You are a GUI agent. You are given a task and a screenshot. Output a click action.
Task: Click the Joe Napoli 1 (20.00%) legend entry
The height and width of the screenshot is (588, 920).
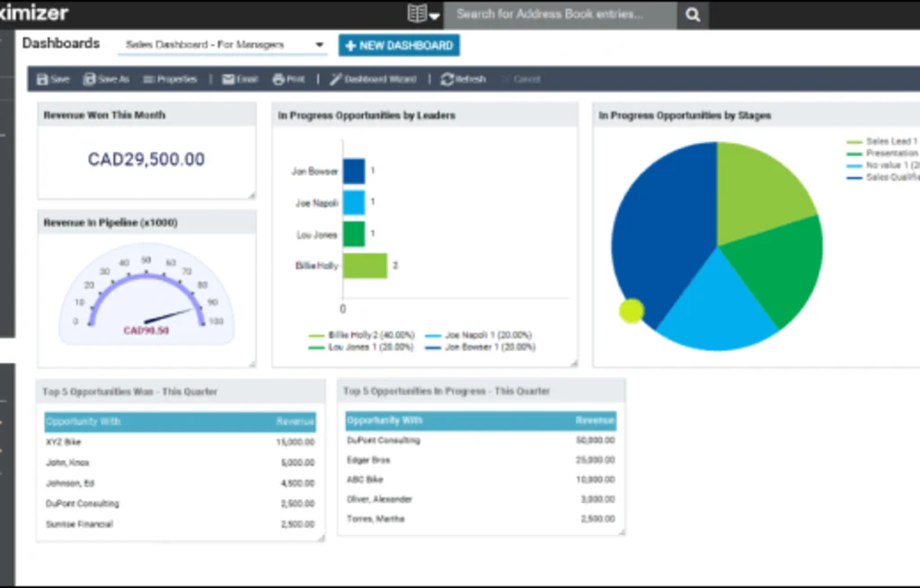[478, 336]
